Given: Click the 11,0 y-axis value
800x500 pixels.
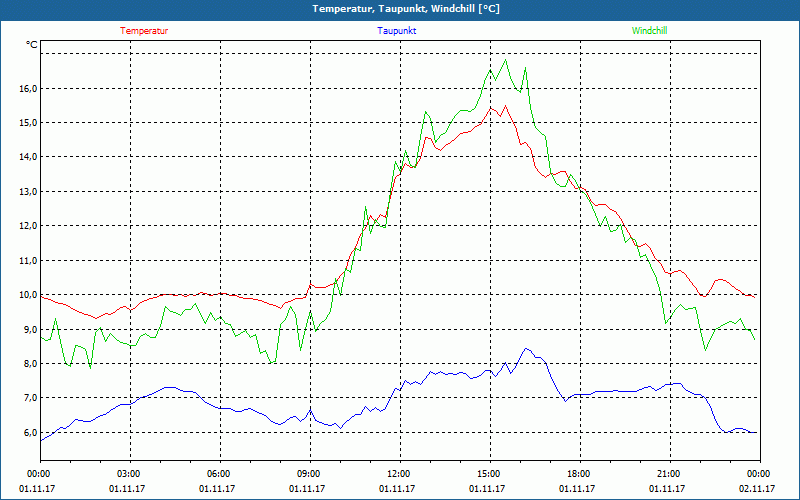Looking at the screenshot, I should coord(29,261).
